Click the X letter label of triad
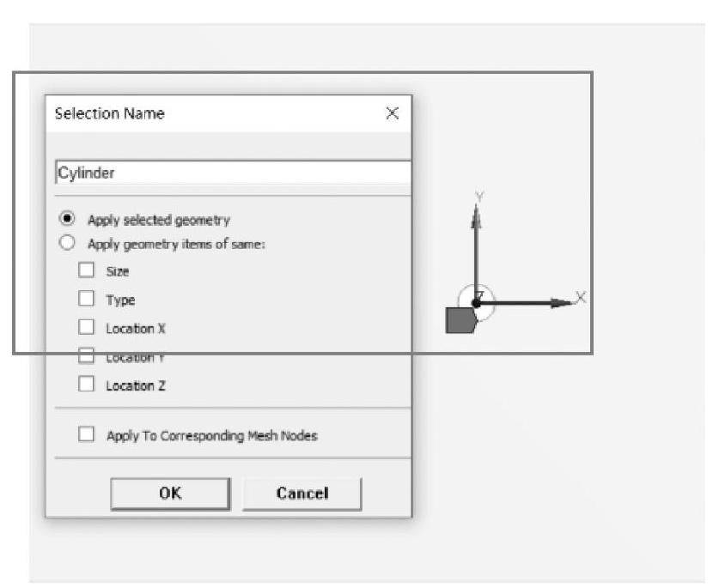713x588 pixels. pos(581,297)
